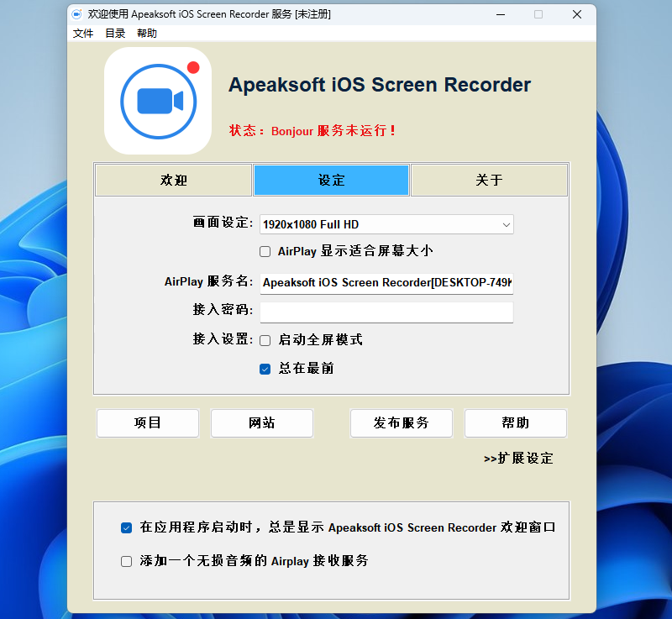Viewport: 672px width, 619px height.
Task: Click the 发布服务 button
Action: pyautogui.click(x=402, y=423)
